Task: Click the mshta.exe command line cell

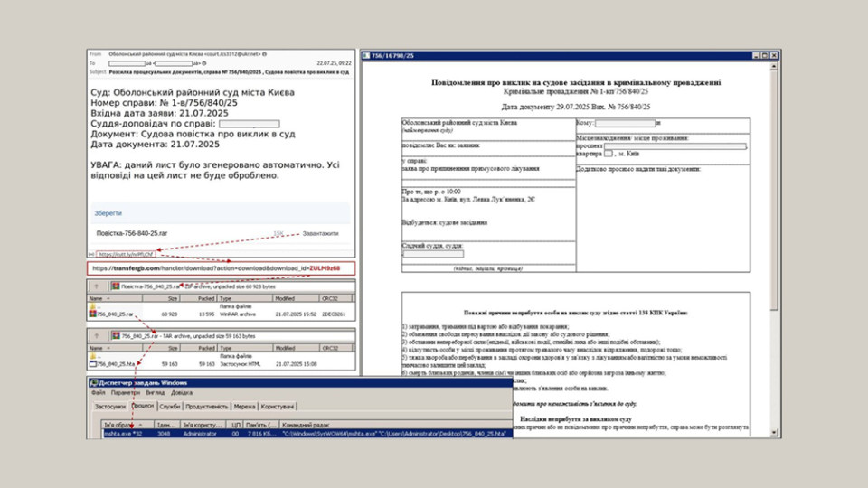Action: (394, 434)
